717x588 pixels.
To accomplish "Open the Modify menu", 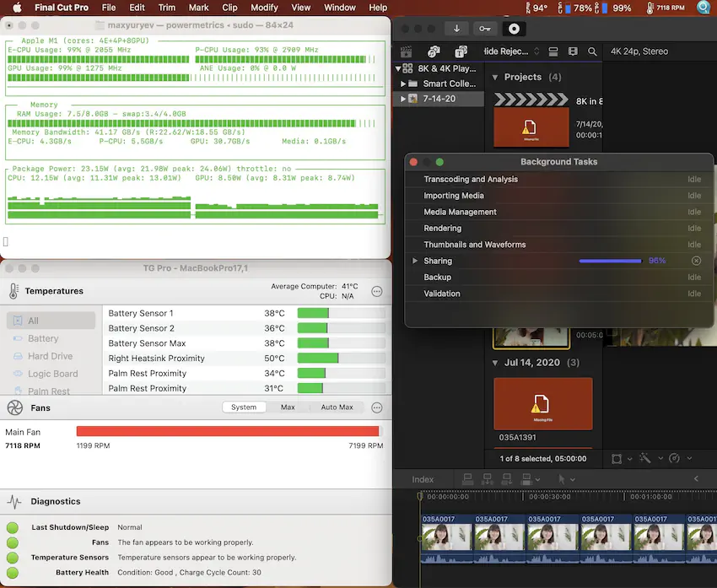I will tap(264, 8).
